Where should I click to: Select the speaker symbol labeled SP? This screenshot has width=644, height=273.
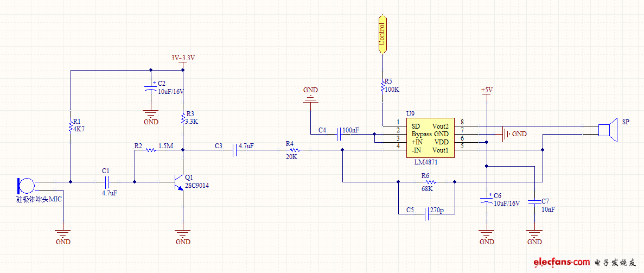pos(608,130)
